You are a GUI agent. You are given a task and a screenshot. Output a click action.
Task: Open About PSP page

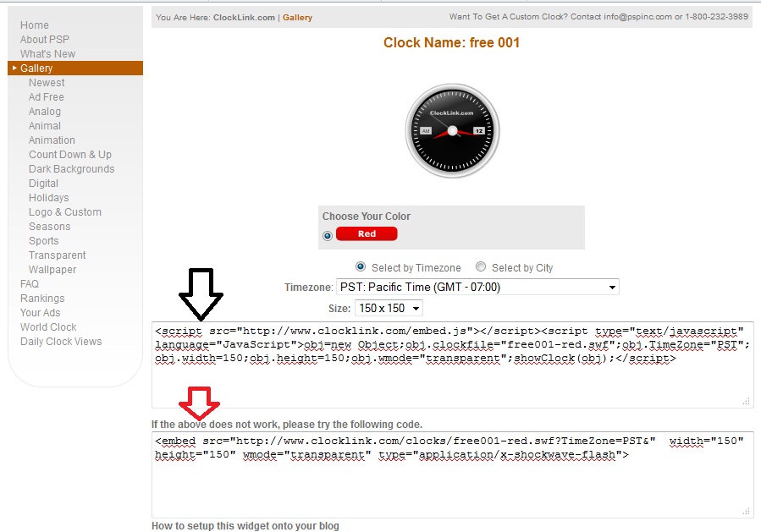(45, 39)
